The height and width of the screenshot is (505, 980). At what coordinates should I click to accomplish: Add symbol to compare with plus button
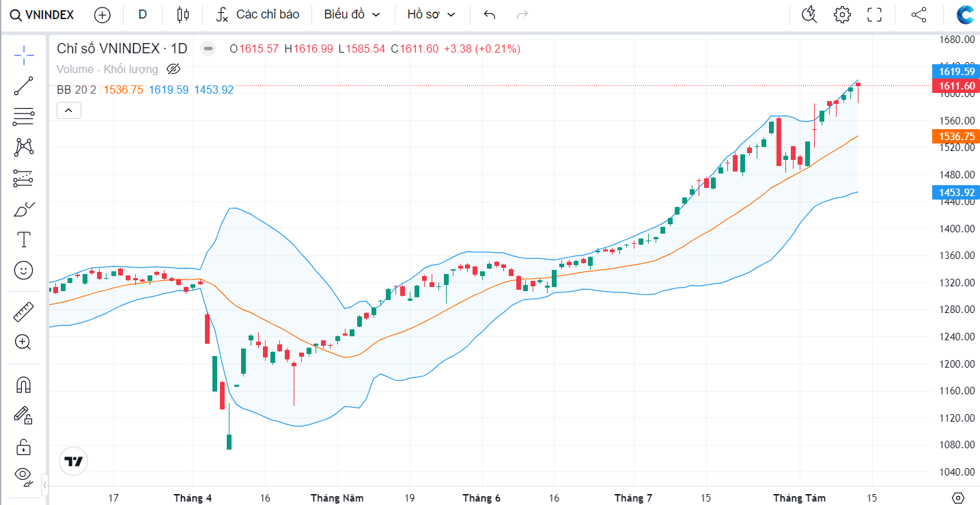pyautogui.click(x=102, y=14)
